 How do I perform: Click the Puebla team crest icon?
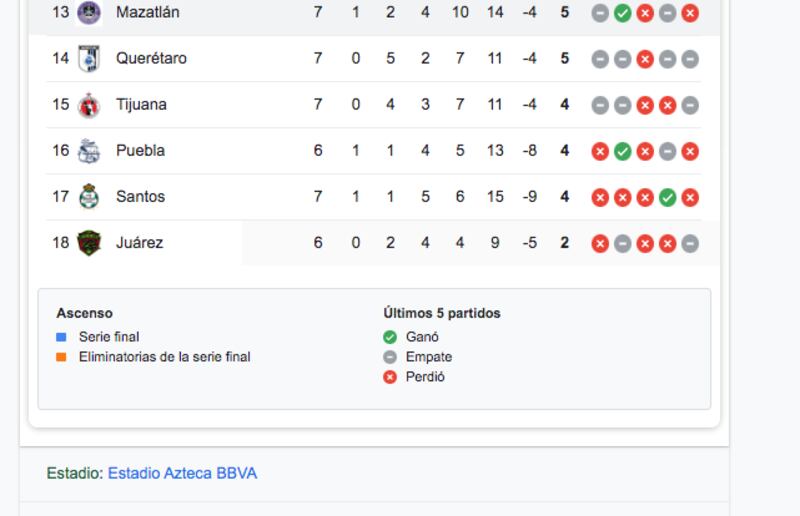click(x=89, y=151)
